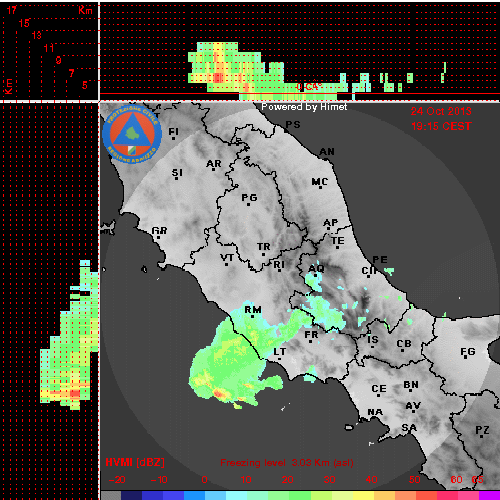Click the HVMI [dBZ] legend title

135,462
